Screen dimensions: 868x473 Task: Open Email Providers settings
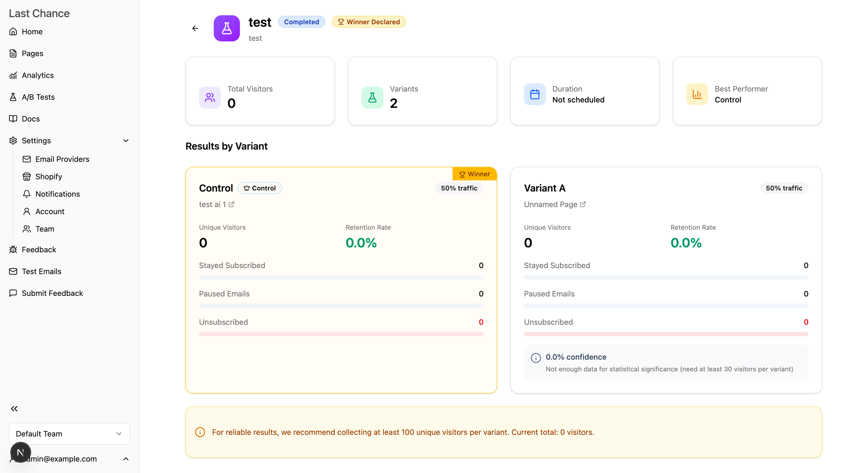pyautogui.click(x=62, y=159)
